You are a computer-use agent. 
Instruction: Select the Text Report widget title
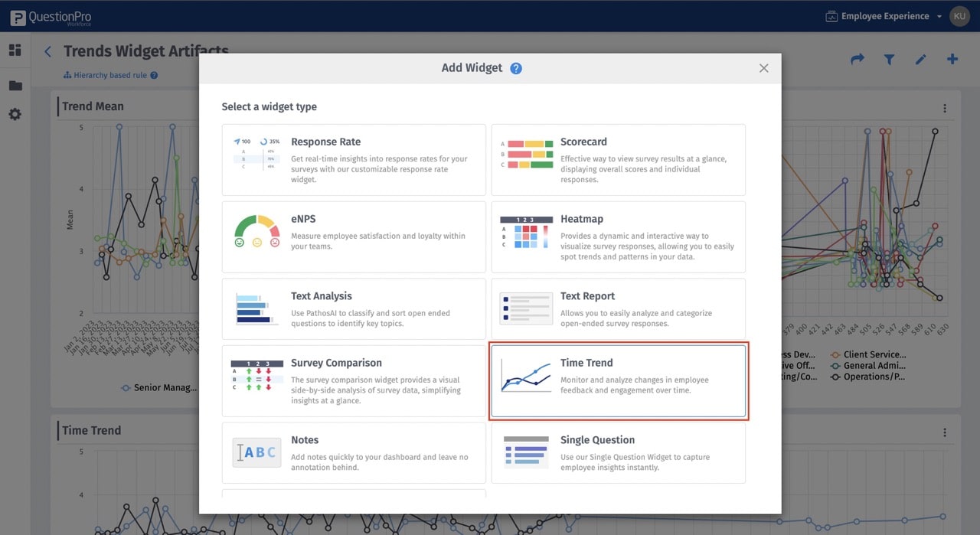click(x=587, y=296)
